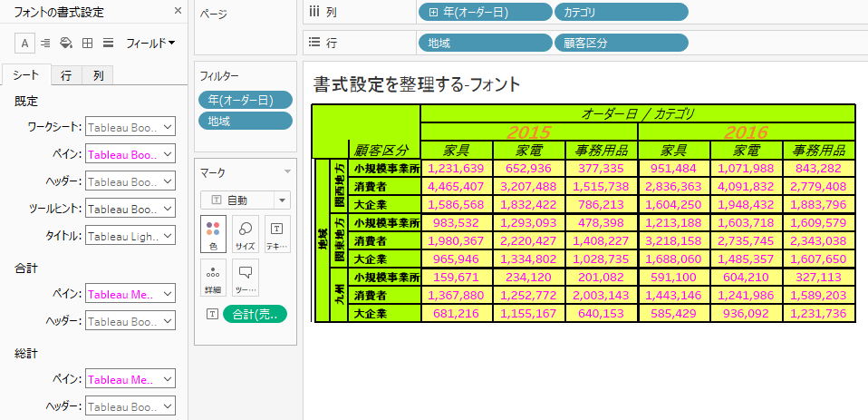This screenshot has width=868, height=420.
Task: Open the タイトル font dropdown
Action: (x=130, y=236)
